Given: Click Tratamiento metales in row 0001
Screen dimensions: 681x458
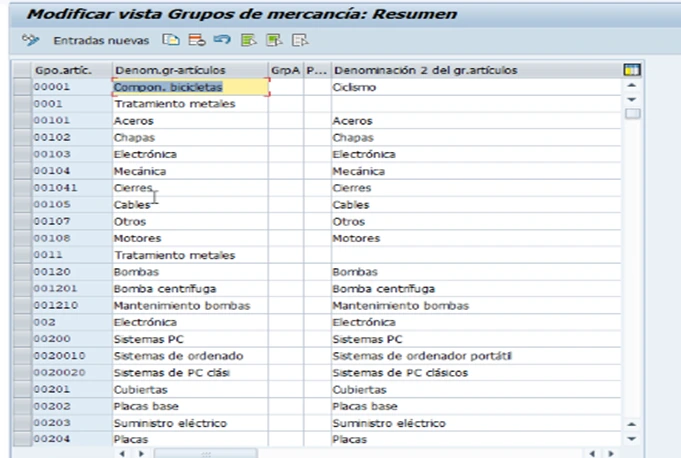Looking at the screenshot, I should (x=190, y=104).
